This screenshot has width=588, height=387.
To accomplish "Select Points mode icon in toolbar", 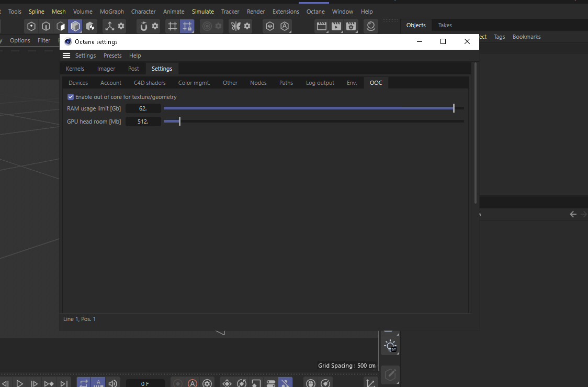I will pyautogui.click(x=31, y=26).
